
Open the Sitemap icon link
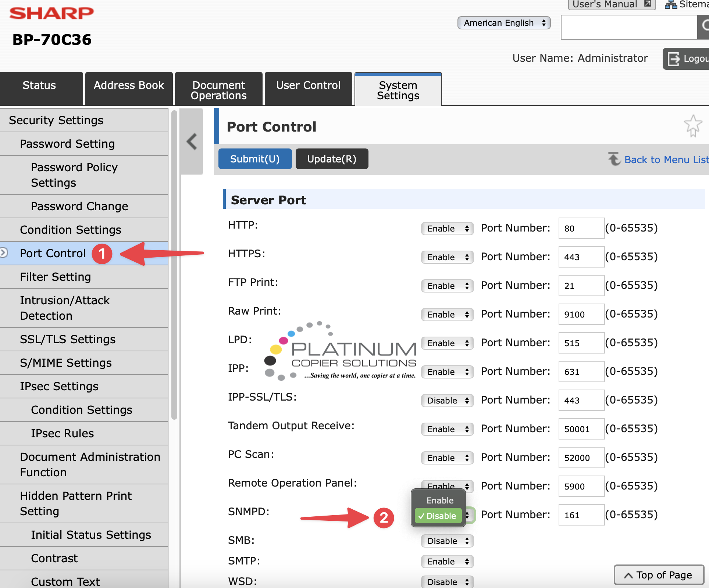pos(671,4)
